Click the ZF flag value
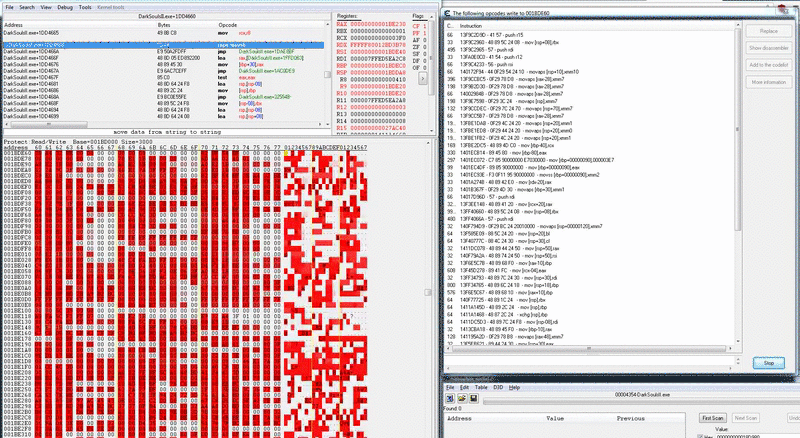Screen dimensions: 800x438 pos(424,47)
